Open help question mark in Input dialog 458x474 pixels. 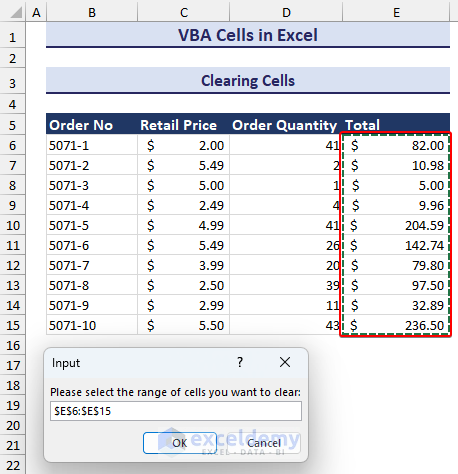tap(240, 362)
